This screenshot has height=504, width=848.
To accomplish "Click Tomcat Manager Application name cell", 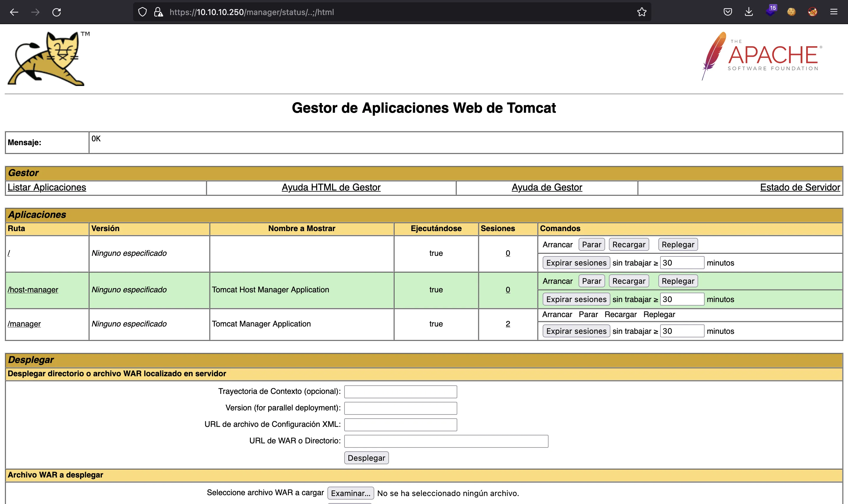I will [x=302, y=324].
